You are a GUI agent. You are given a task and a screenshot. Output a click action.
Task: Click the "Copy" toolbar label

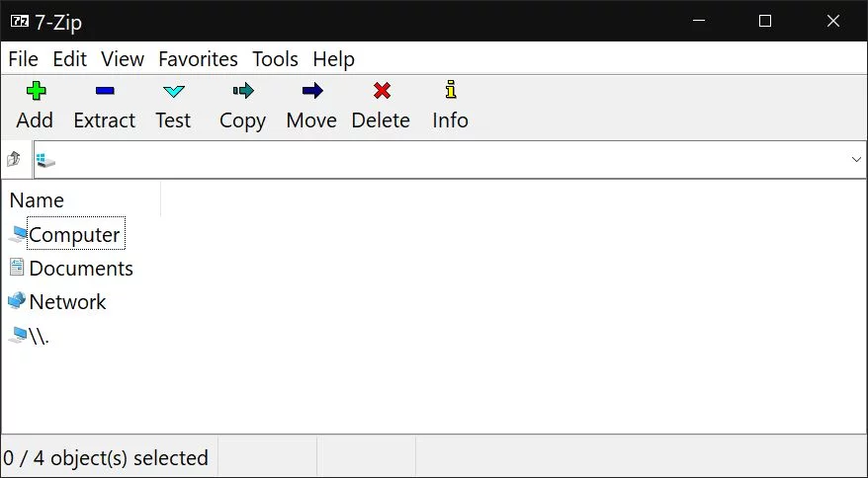coord(242,121)
